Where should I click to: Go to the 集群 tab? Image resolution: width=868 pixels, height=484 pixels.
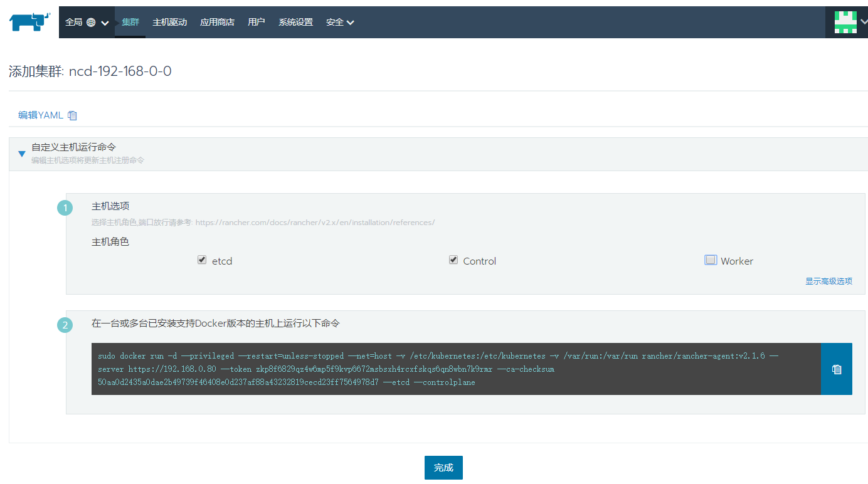pyautogui.click(x=130, y=22)
